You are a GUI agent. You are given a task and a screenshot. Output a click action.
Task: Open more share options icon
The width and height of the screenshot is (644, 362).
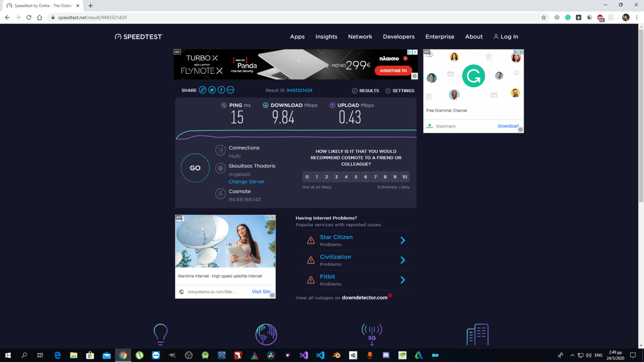pyautogui.click(x=230, y=90)
